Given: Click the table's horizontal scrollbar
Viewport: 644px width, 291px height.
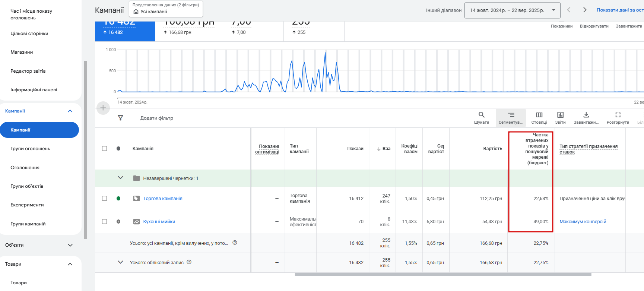Looking at the screenshot, I should pos(443,275).
